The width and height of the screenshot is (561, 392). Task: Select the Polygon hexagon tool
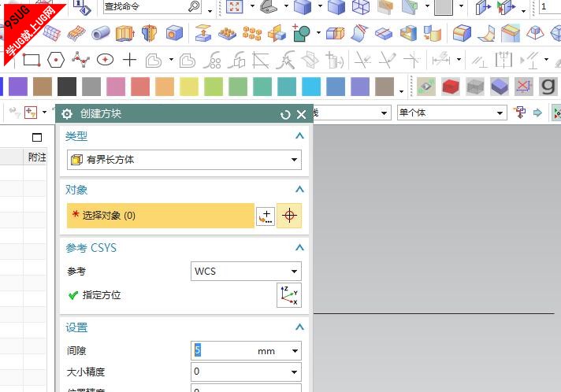pyautogui.click(x=56, y=60)
